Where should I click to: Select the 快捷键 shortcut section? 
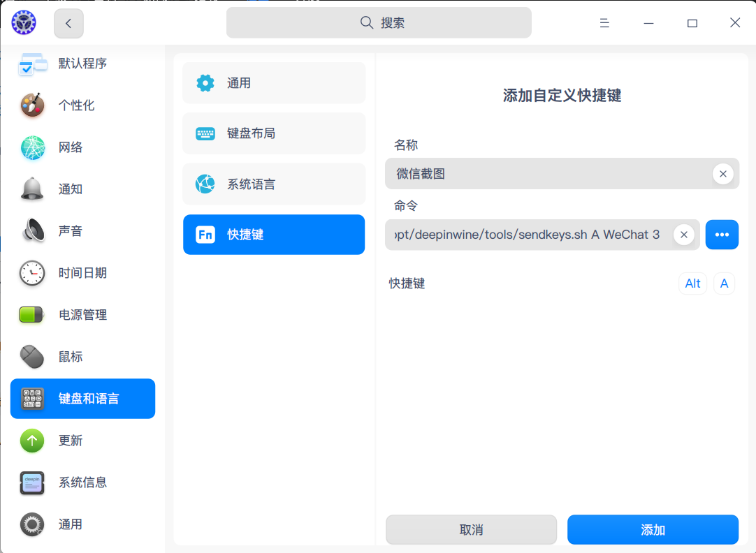(273, 235)
